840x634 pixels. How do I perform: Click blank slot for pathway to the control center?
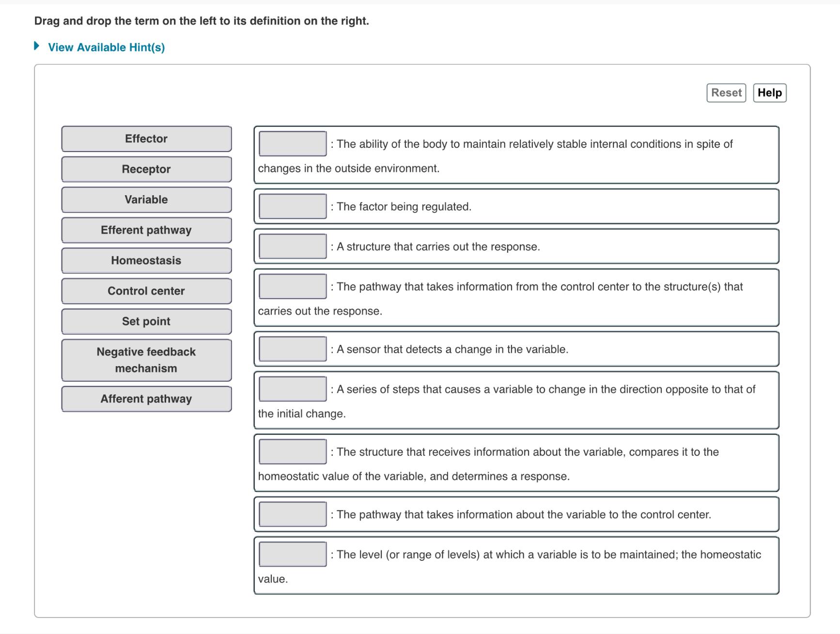point(293,514)
